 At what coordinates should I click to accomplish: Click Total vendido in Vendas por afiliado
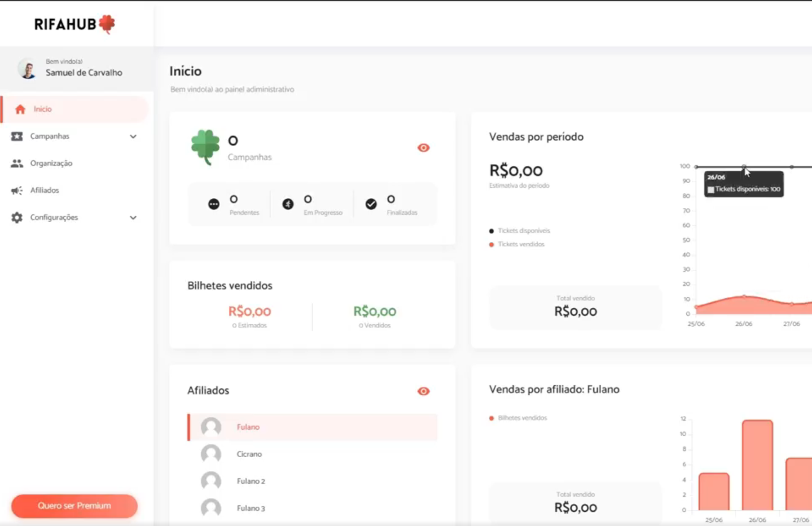(x=576, y=503)
